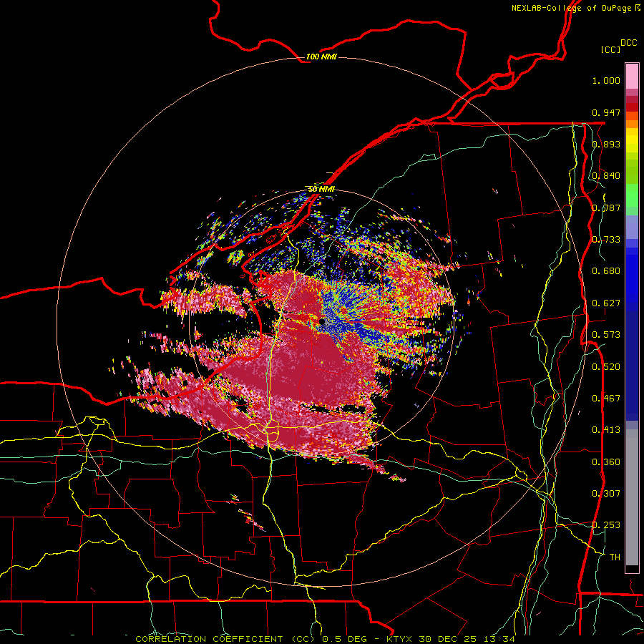Click the 0.947 color scale value
The image size is (644, 644).
pos(606,112)
